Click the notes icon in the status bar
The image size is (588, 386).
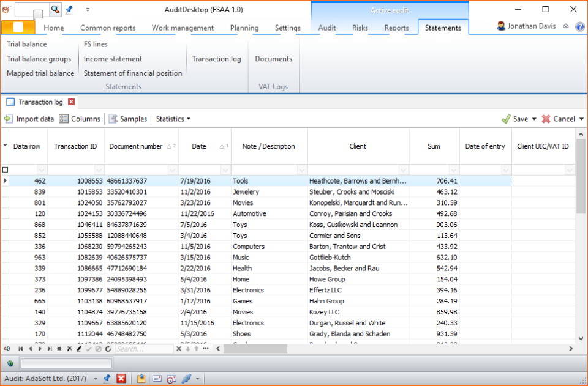(x=141, y=379)
